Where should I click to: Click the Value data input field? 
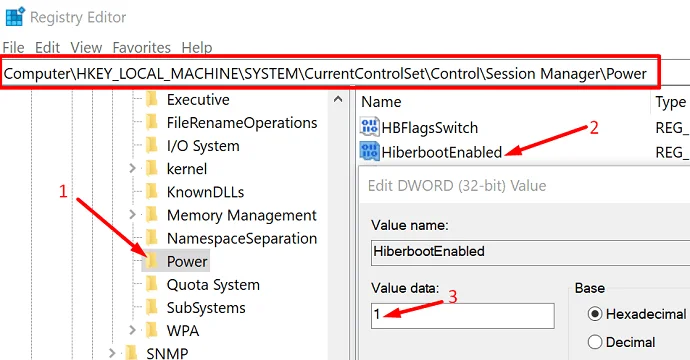462,316
